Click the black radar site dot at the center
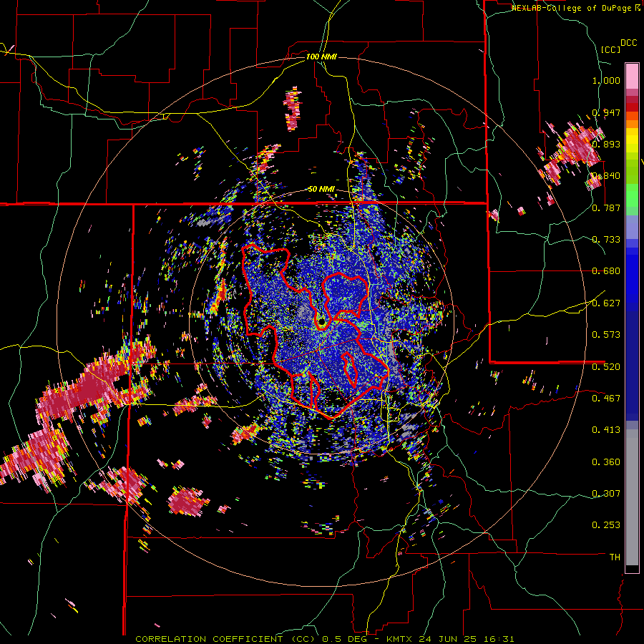The width and height of the screenshot is (644, 644). click(x=321, y=321)
